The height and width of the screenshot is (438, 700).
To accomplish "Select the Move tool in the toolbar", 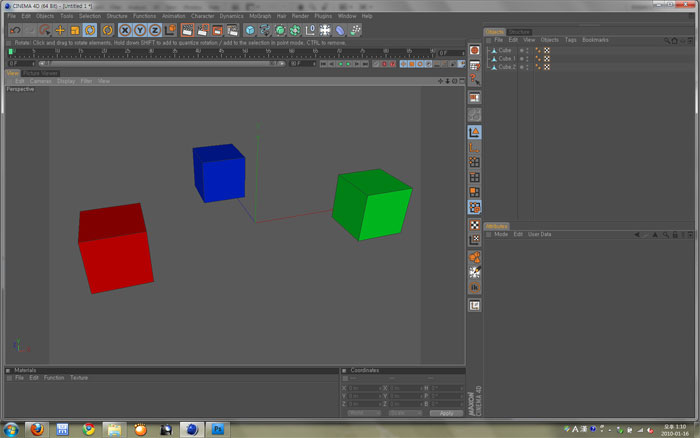I will [x=60, y=30].
